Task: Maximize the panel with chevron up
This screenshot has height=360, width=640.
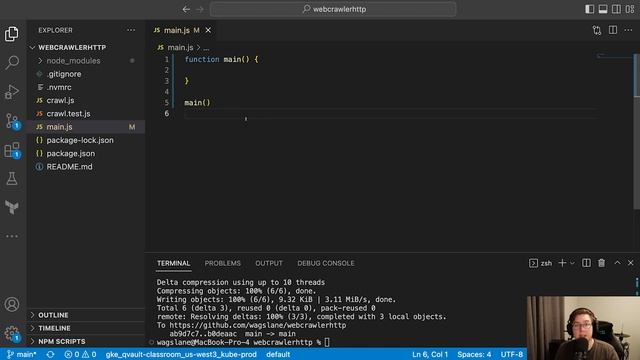Action: pos(617,263)
